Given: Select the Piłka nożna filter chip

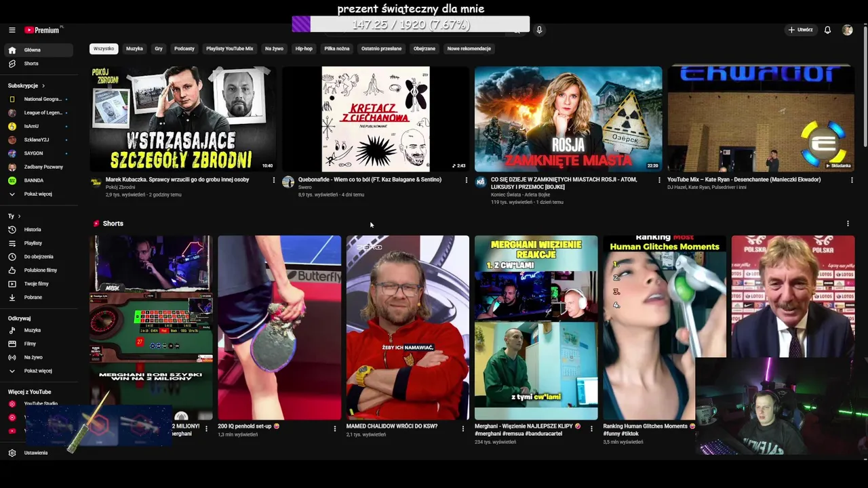Looking at the screenshot, I should pos(337,49).
